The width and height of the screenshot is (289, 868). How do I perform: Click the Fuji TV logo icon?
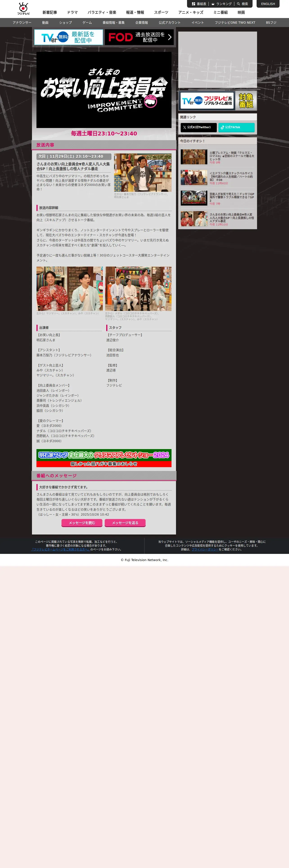(x=23, y=8)
